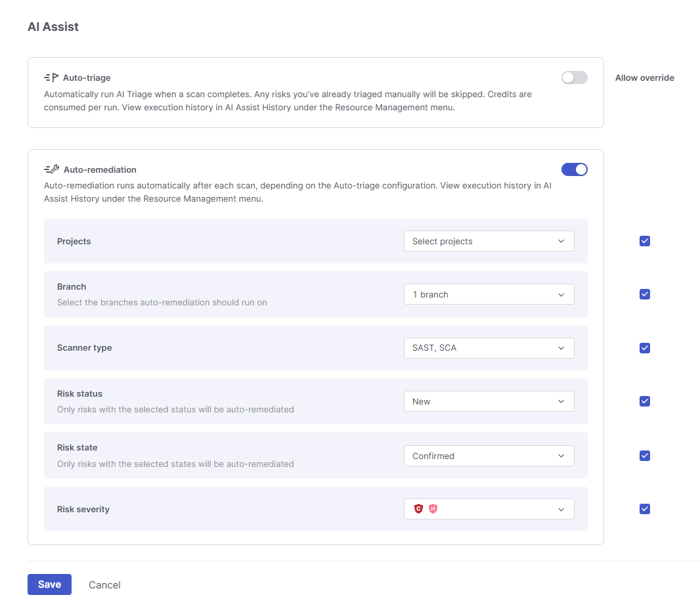Click the Auto-remediation description paragraph
This screenshot has width=700, height=616.
pyautogui.click(x=297, y=192)
